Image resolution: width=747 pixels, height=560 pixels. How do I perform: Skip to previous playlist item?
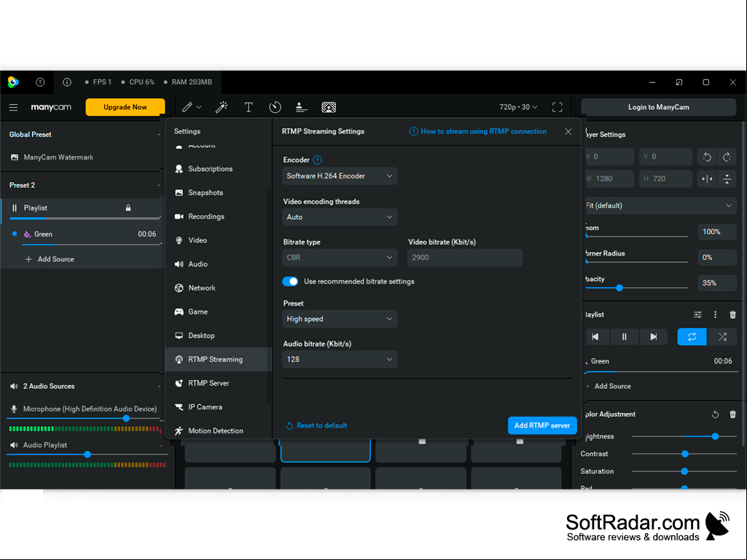pyautogui.click(x=595, y=336)
